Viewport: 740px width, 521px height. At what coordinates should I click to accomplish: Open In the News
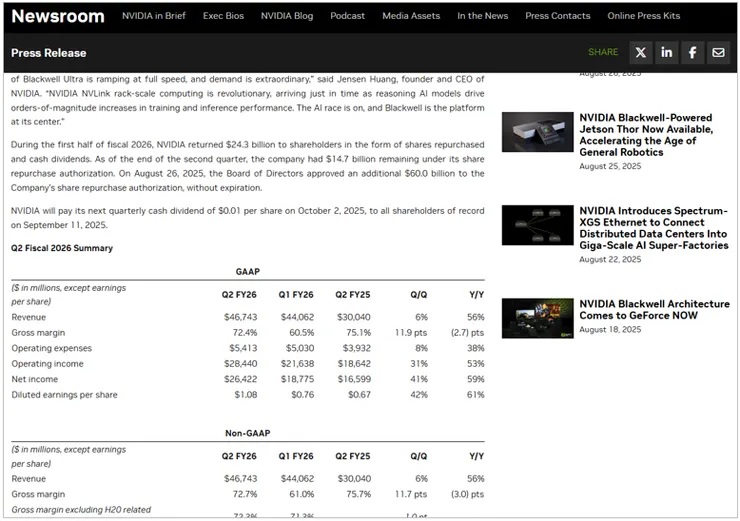pos(482,16)
